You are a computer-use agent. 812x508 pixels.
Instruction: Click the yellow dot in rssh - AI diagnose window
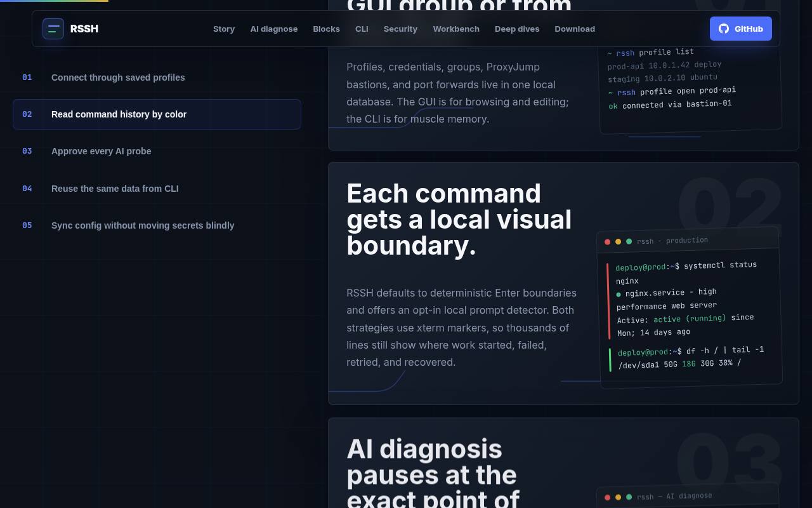(619, 497)
